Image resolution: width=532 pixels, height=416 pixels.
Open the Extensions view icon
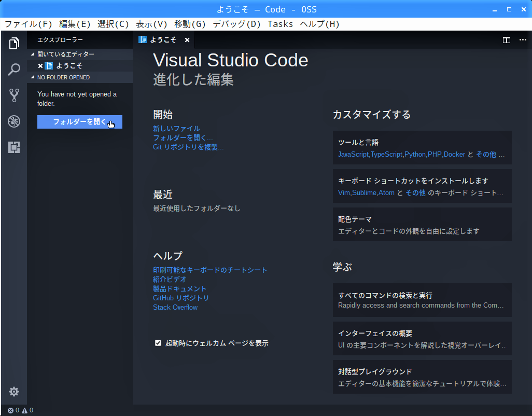click(x=14, y=147)
